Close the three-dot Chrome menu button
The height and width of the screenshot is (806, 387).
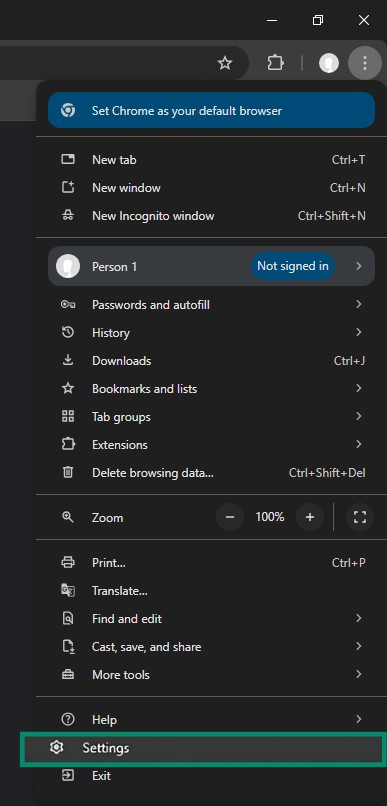tap(364, 63)
